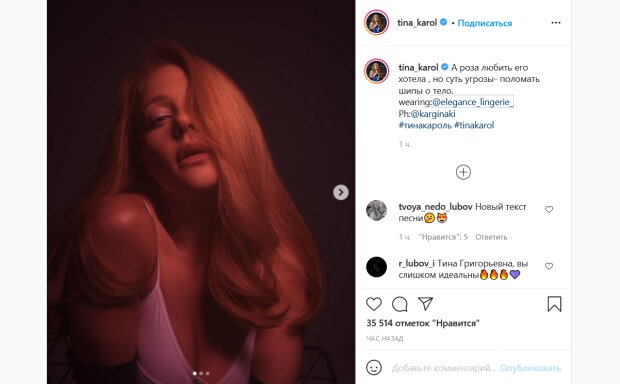Viewport: 620px width, 384px height.
Task: Open @karginaki profile link
Action: [433, 114]
